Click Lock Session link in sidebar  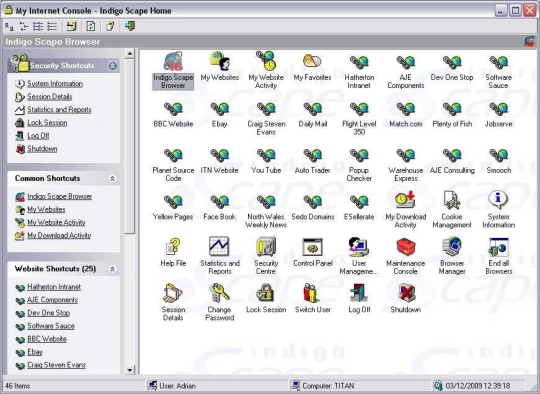(47, 123)
